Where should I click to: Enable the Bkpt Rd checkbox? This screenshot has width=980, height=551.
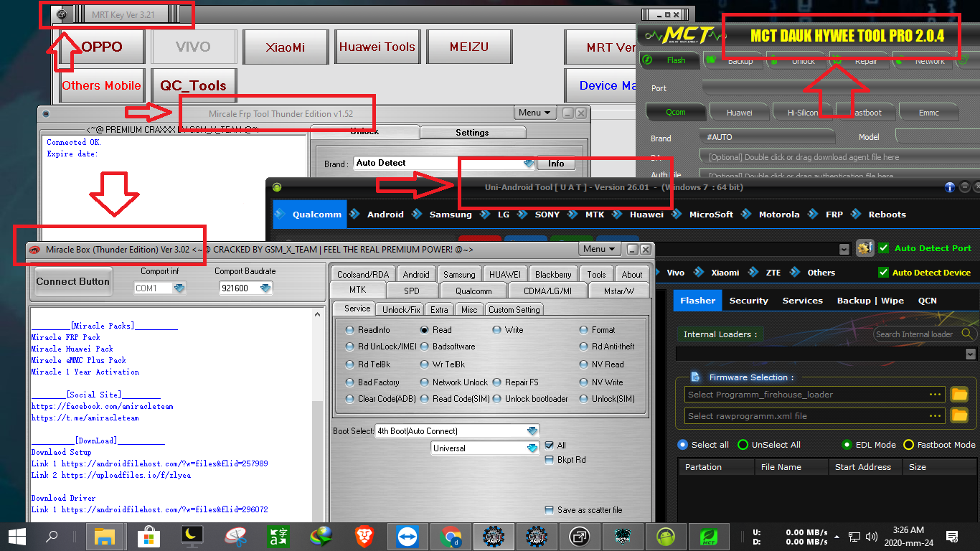pyautogui.click(x=550, y=460)
